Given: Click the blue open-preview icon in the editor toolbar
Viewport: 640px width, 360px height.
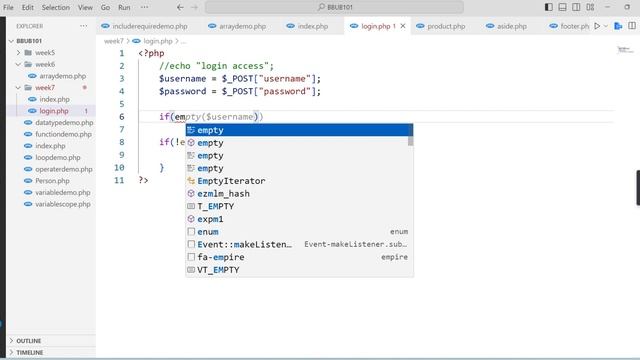Looking at the screenshot, I should [x=618, y=26].
